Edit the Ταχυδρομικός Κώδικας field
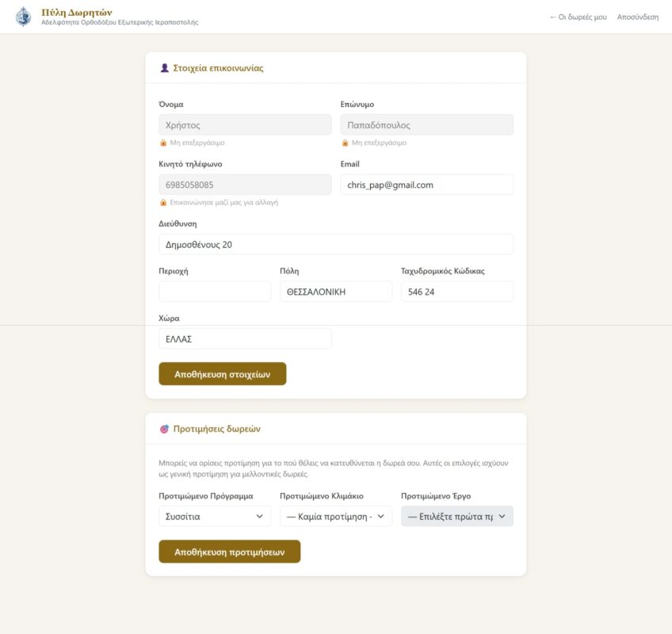Screen dimensions: 672x634 [x=456, y=292]
